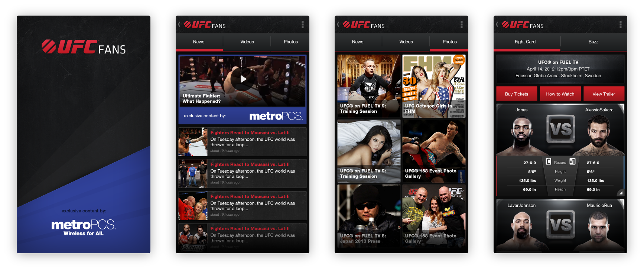Tap back chevron on the News screen
The image size is (644, 271).
[x=179, y=25]
